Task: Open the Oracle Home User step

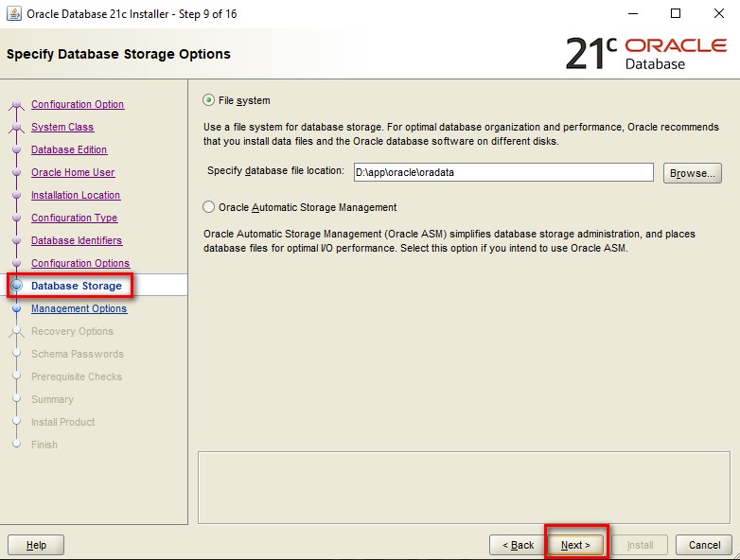Action: click(73, 172)
